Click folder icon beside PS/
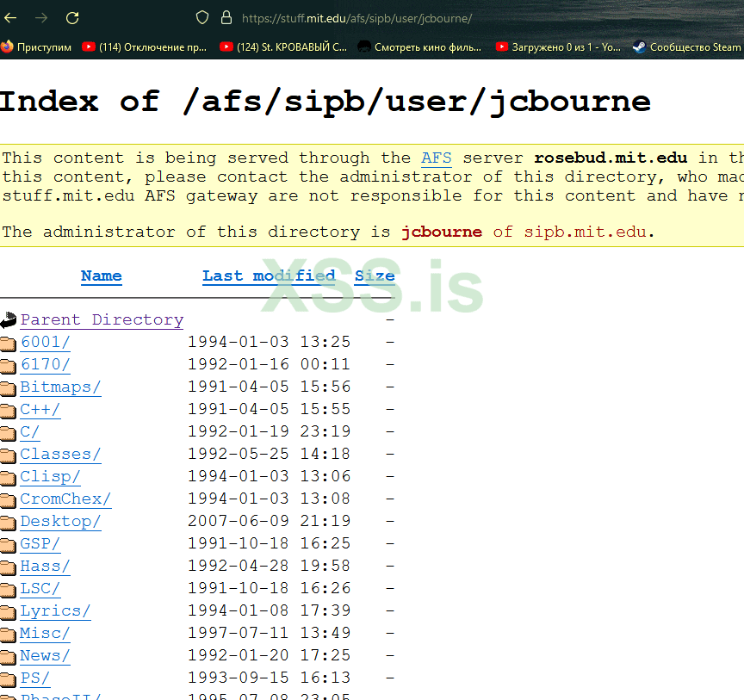 click(x=8, y=679)
